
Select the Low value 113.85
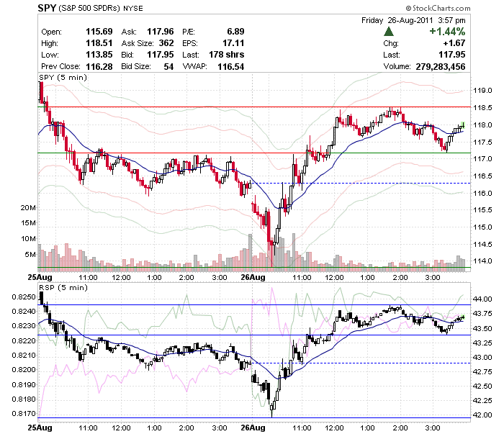[99, 55]
